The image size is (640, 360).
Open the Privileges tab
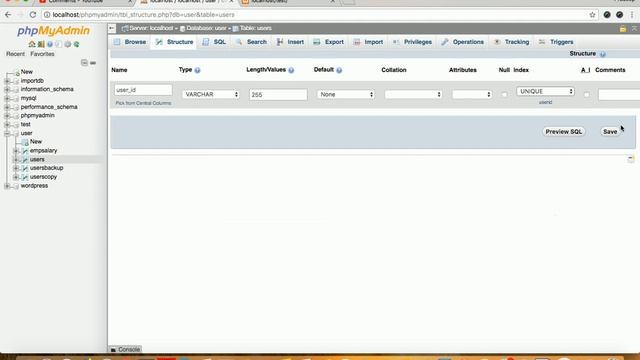[412, 42]
